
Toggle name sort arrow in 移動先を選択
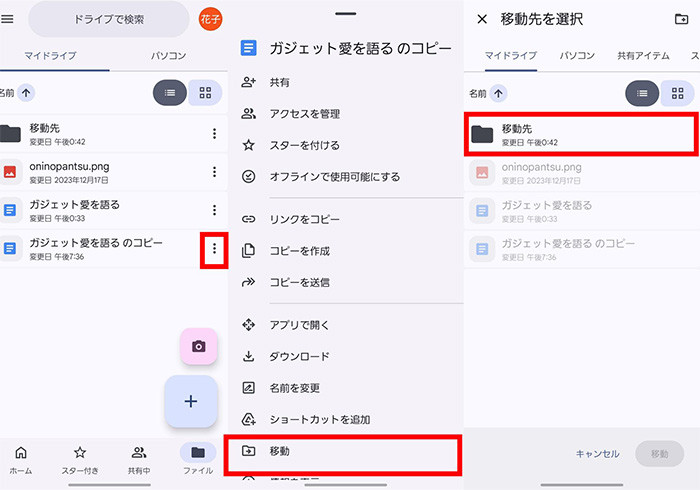coord(498,93)
